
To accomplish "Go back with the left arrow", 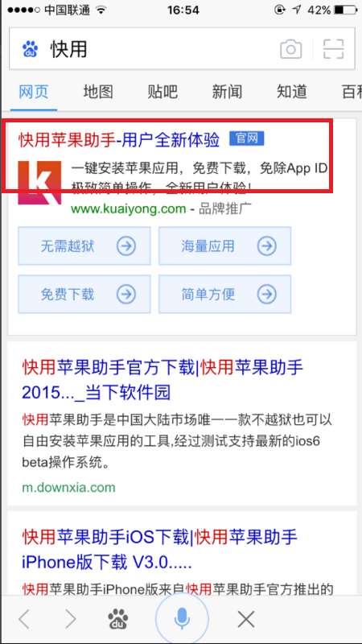I will pyautogui.click(x=24, y=619).
